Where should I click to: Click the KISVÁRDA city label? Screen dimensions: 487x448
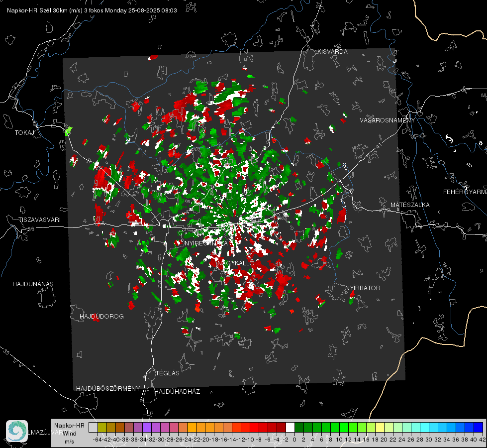click(332, 52)
